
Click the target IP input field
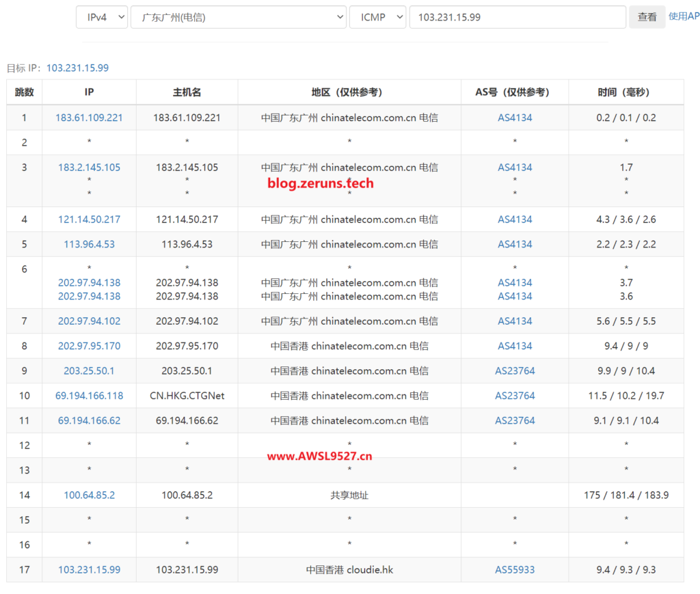coord(518,17)
